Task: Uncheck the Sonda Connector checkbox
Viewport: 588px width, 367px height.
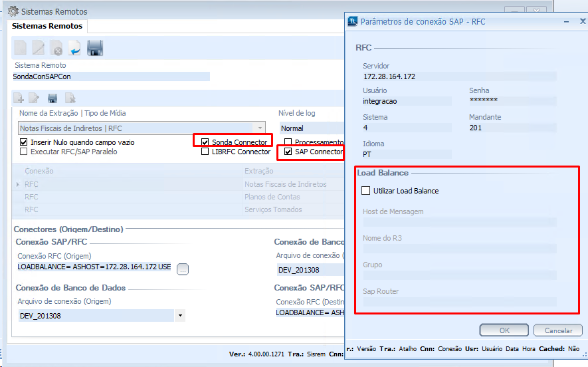Action: 205,142
